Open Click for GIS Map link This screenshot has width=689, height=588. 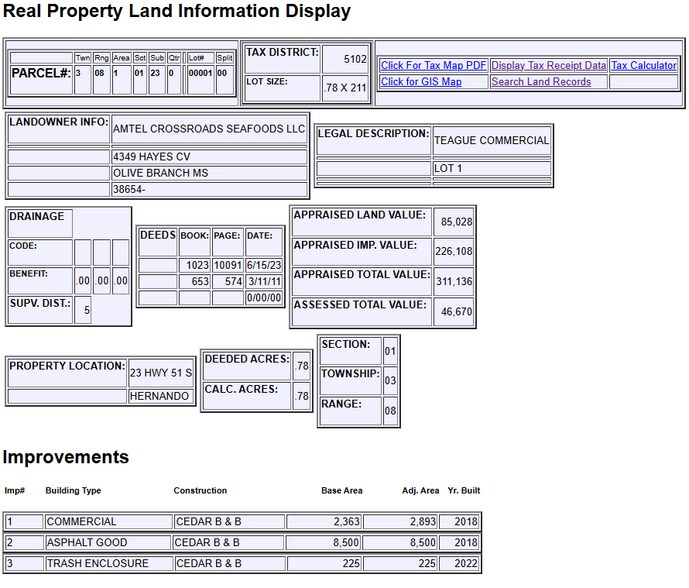pos(421,82)
